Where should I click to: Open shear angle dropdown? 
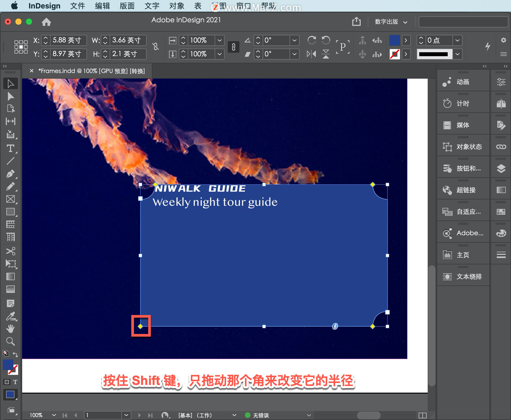click(x=294, y=54)
